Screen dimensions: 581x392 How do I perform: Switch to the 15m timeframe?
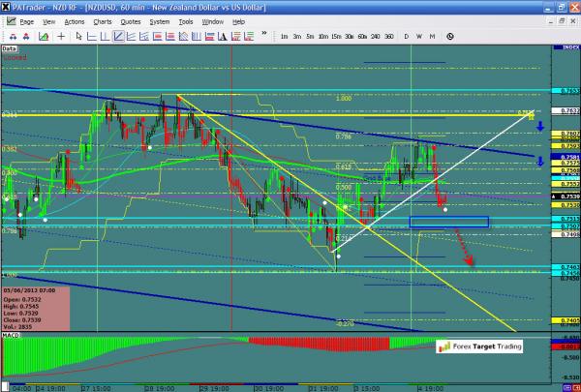pos(336,37)
